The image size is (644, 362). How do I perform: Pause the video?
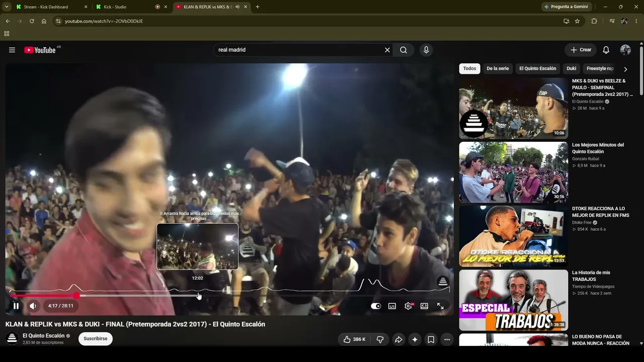coord(16,306)
